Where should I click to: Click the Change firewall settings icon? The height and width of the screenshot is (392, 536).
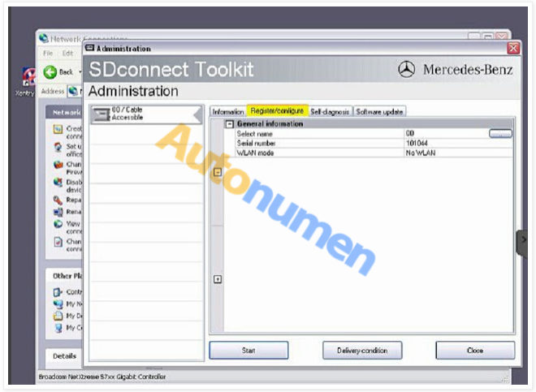tap(58, 165)
